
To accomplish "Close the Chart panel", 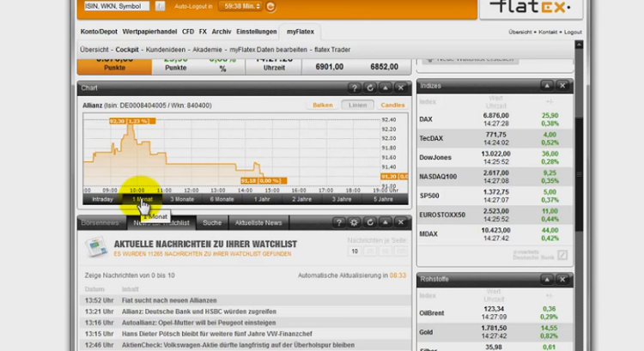I will coord(401,88).
